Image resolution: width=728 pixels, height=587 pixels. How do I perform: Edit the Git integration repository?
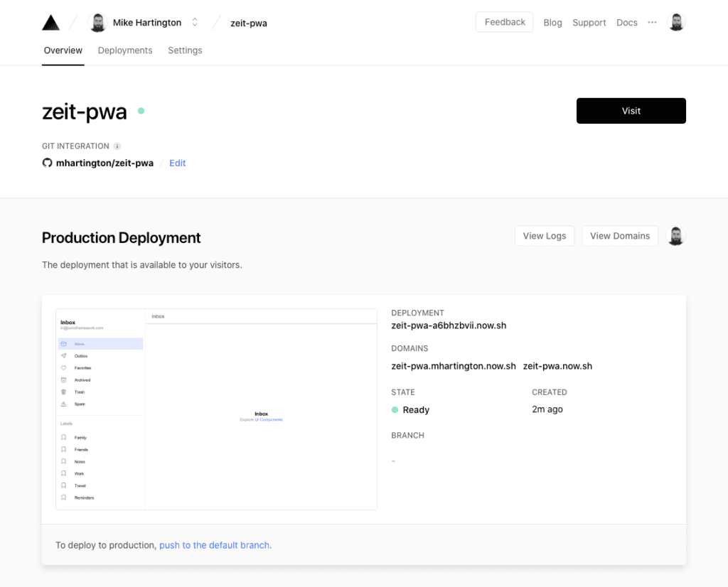point(177,163)
